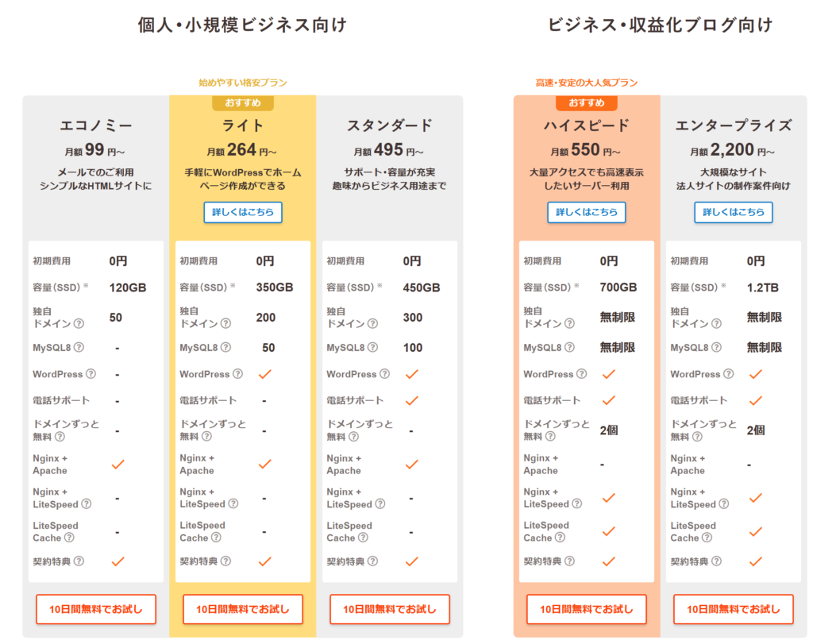The width and height of the screenshot is (813, 644).
Task: Click 契約特典 help icon in Enterprise plan
Action: 716,561
